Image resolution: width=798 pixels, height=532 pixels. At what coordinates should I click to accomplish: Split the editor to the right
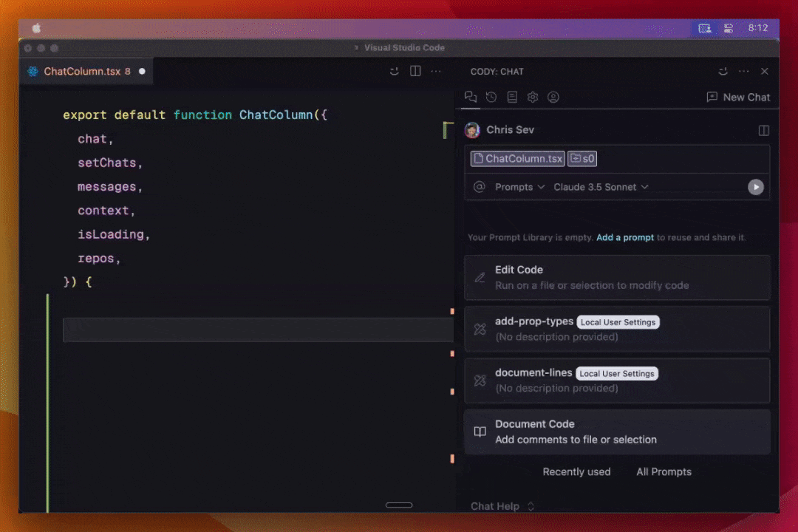(415, 71)
